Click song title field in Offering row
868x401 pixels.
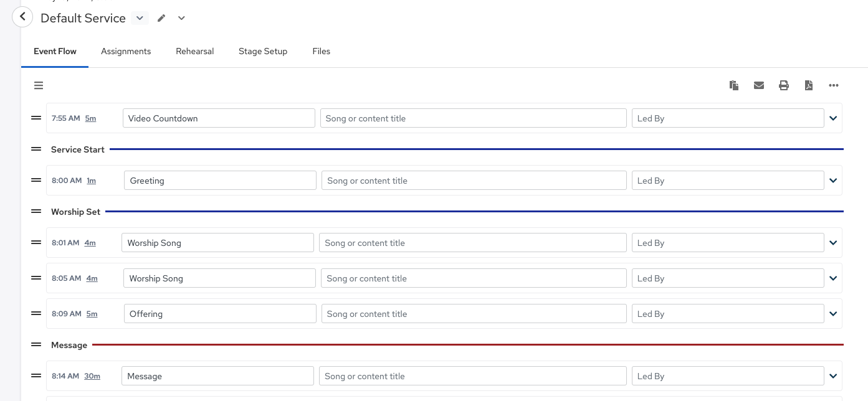click(474, 314)
